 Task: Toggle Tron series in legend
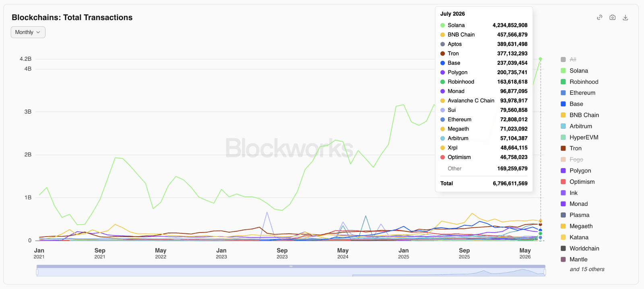tap(571, 148)
